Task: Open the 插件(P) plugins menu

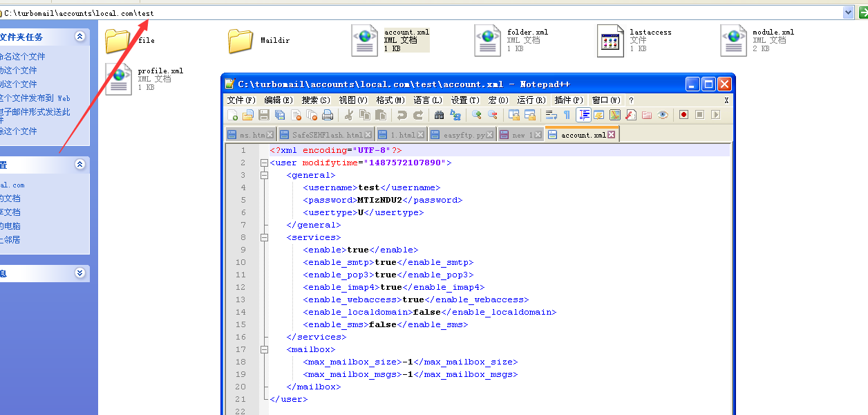Action: [x=569, y=100]
